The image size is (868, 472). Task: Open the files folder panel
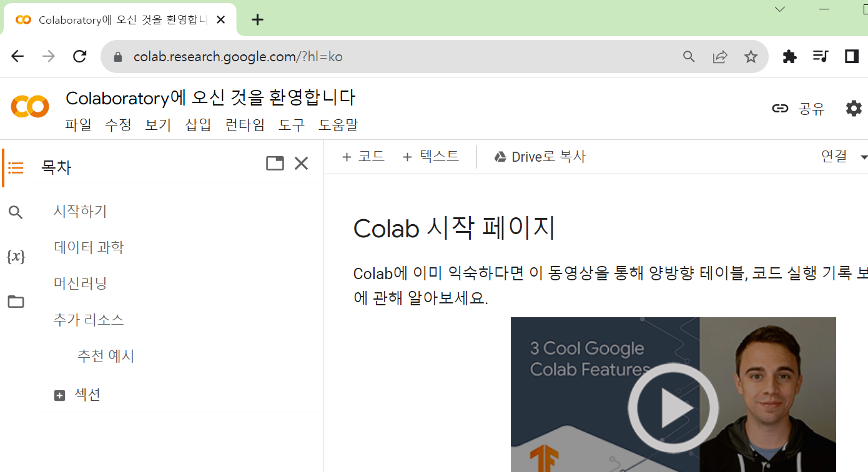tap(16, 302)
